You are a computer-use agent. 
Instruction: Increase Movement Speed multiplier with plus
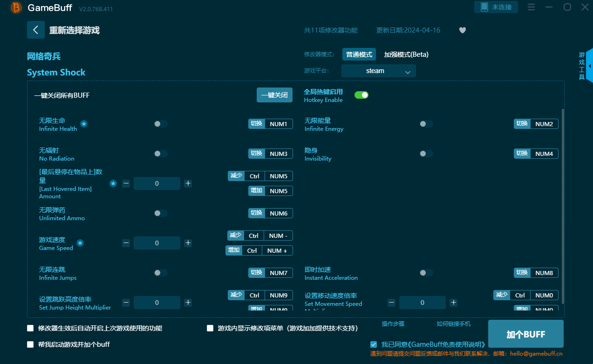[x=453, y=303]
